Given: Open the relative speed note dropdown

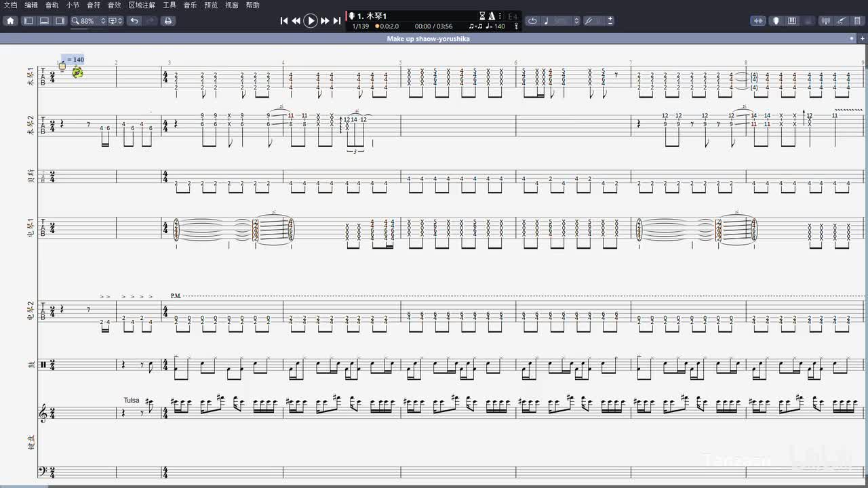Looking at the screenshot, I should tap(546, 21).
